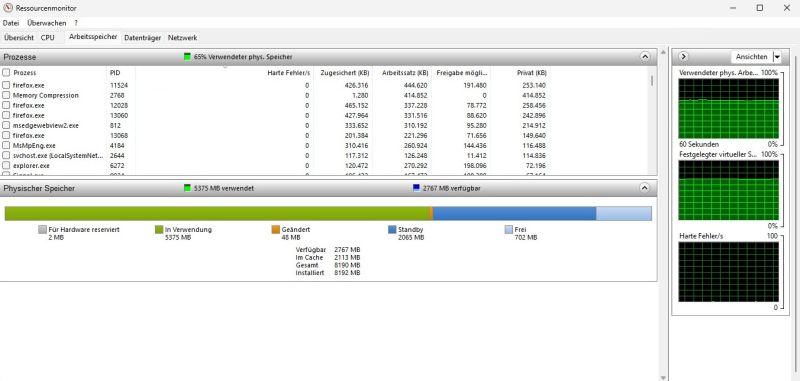Select the explorer.exe process name
800x381 pixels.
click(x=31, y=166)
